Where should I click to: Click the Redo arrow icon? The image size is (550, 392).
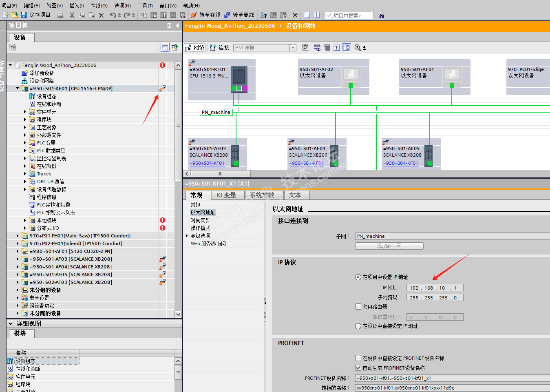coord(127,15)
